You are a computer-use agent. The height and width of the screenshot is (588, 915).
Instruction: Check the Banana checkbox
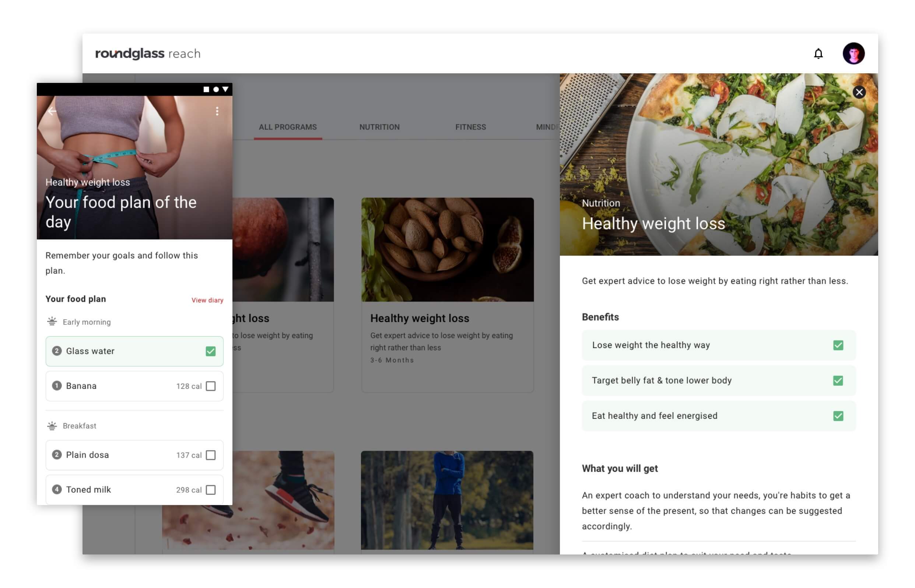(x=210, y=386)
